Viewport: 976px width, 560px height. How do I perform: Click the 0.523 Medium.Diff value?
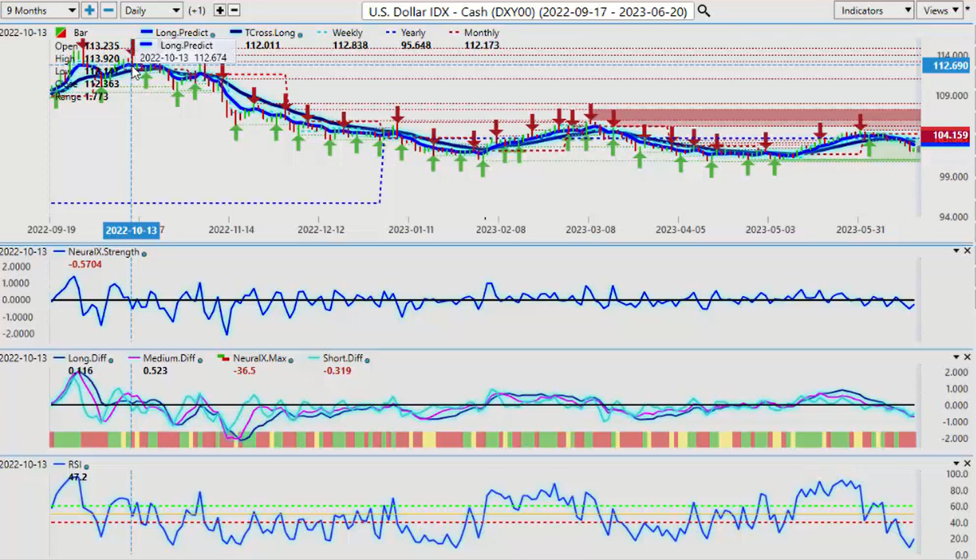click(x=155, y=371)
